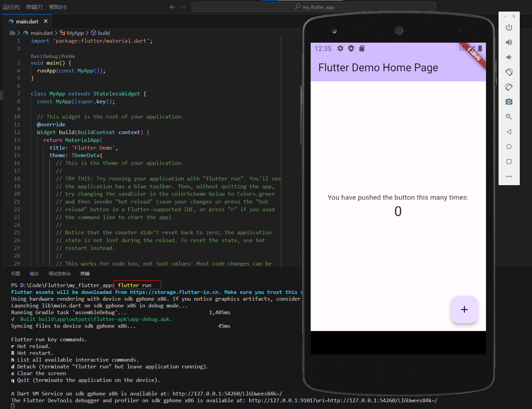The height and width of the screenshot is (409, 532).
Task: Switch to the 调试控制台 panel tab
Action: [60, 274]
